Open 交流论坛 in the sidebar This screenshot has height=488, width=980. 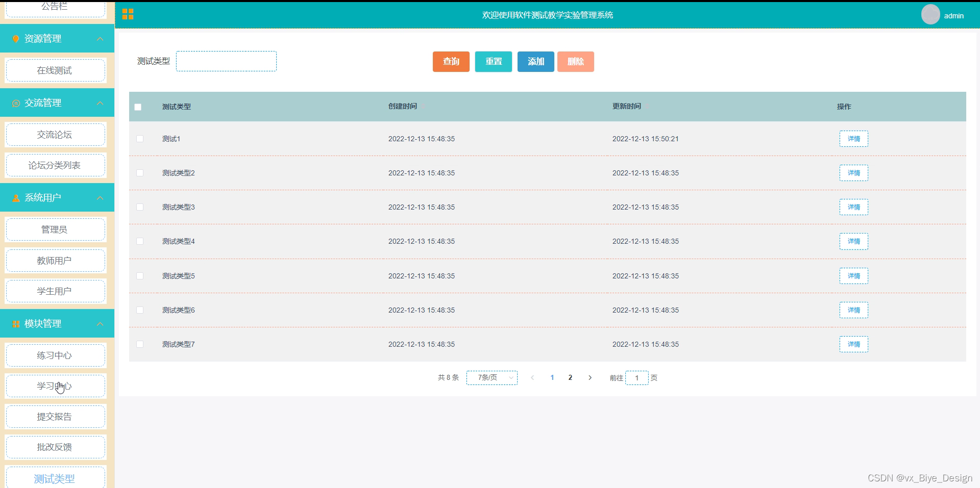55,135
